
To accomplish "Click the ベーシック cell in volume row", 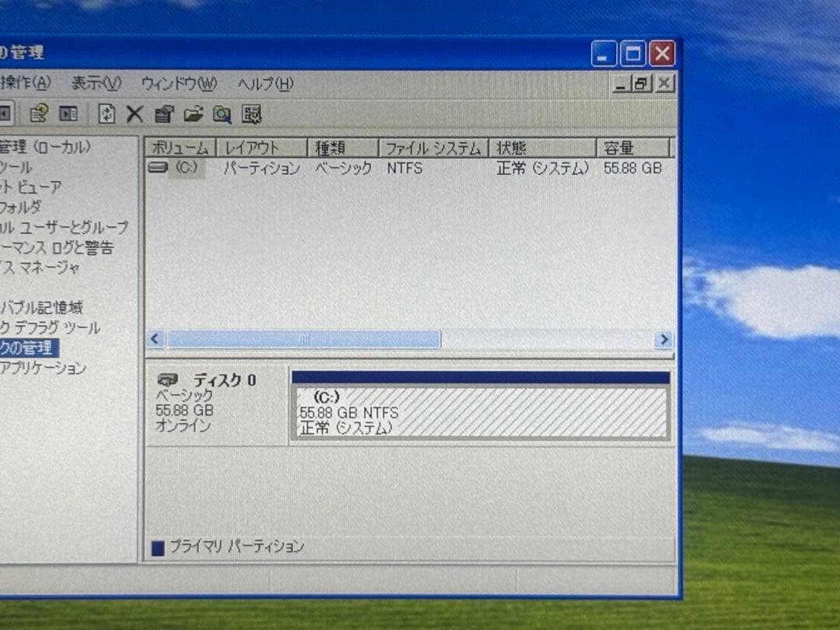I will click(343, 168).
